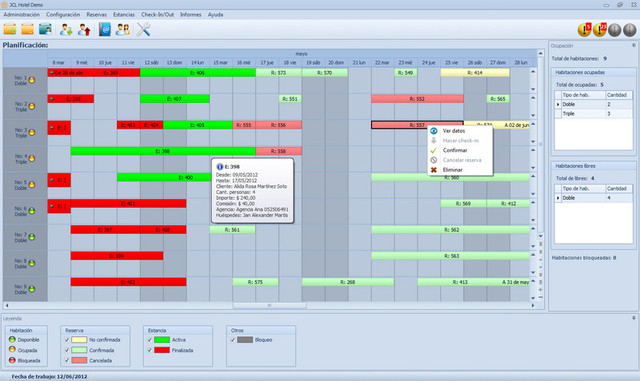Viewport: 640px width, 381px height.
Task: Open the Reservas menu
Action: point(96,15)
